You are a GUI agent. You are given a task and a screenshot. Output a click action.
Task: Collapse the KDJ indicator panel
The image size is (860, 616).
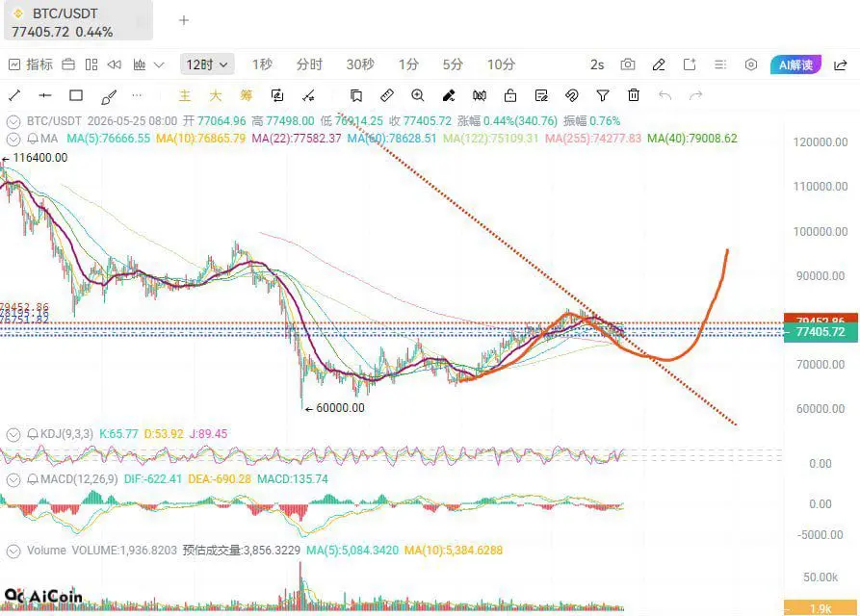[x=13, y=435]
